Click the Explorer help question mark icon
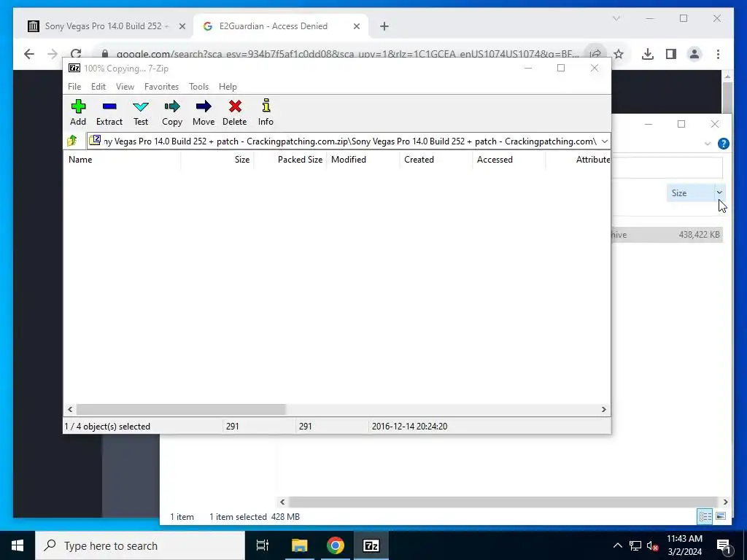This screenshot has height=560, width=747. pos(723,144)
